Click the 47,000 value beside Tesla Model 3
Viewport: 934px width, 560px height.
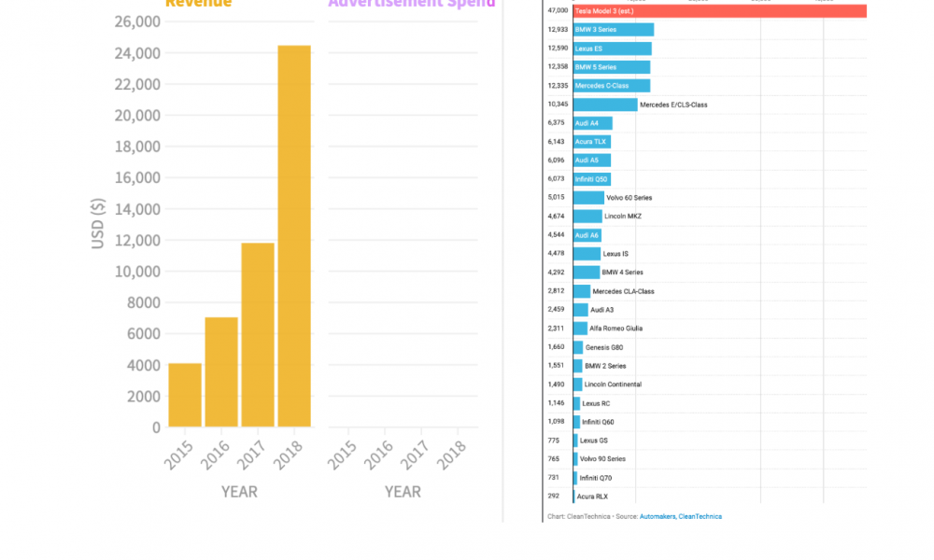coord(558,10)
